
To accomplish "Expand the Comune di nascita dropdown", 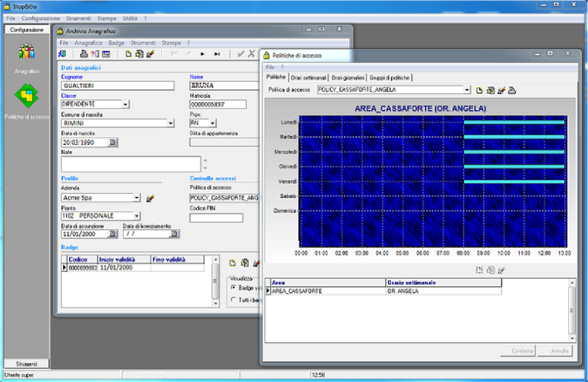I will coord(170,123).
